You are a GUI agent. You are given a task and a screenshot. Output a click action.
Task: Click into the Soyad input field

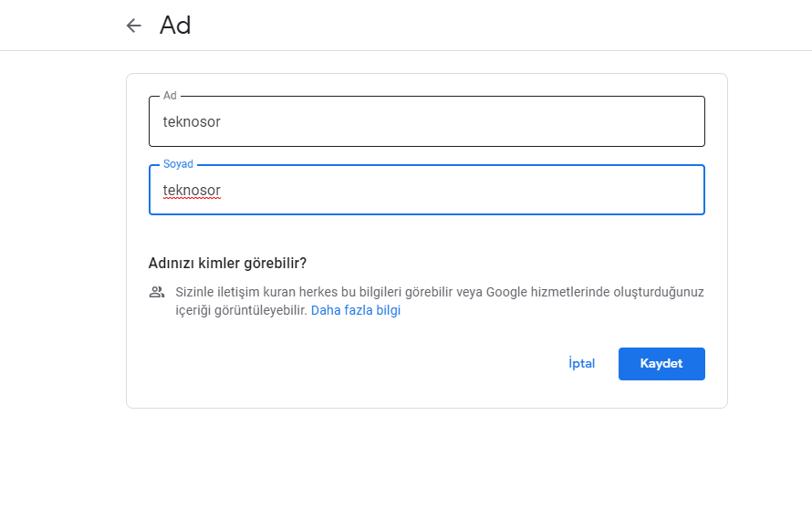[426, 191]
